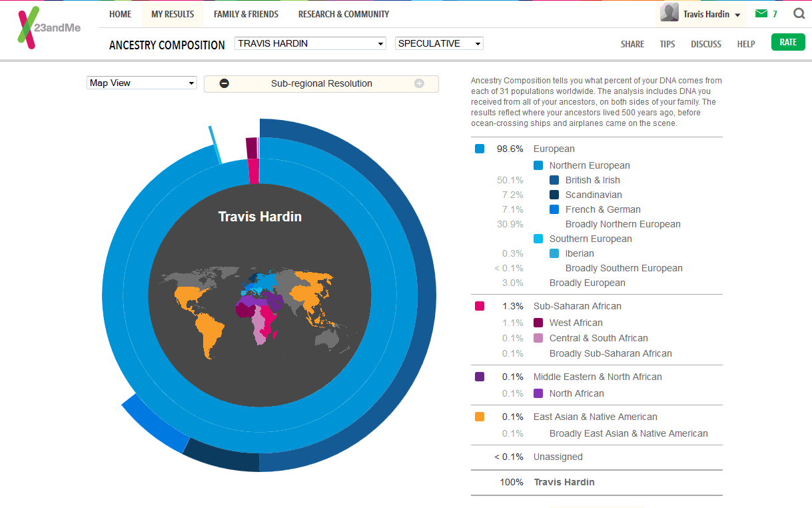Viewport: 812px width, 508px height.
Task: Click the Travis Hardin name in the chart
Action: (x=260, y=217)
